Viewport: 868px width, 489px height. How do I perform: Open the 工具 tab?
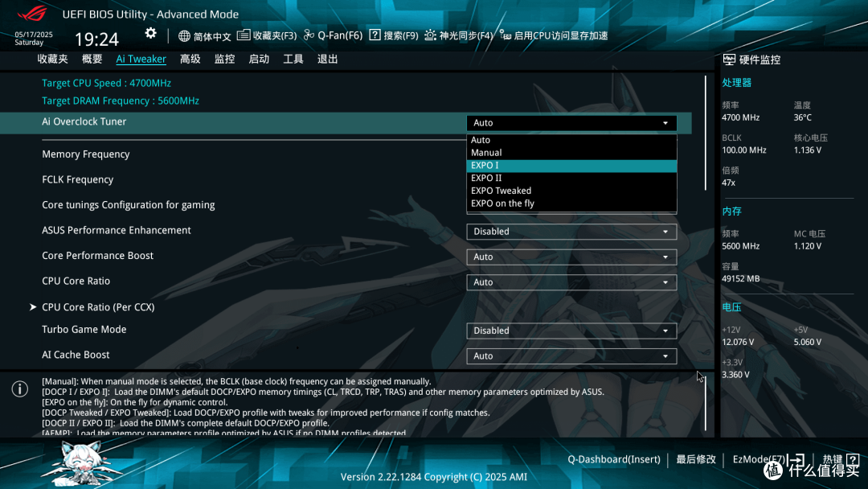tap(293, 60)
